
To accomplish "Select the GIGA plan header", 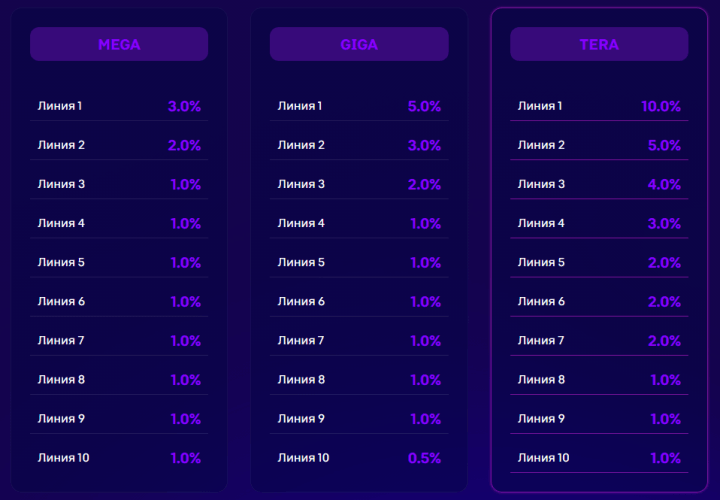I will tap(359, 45).
